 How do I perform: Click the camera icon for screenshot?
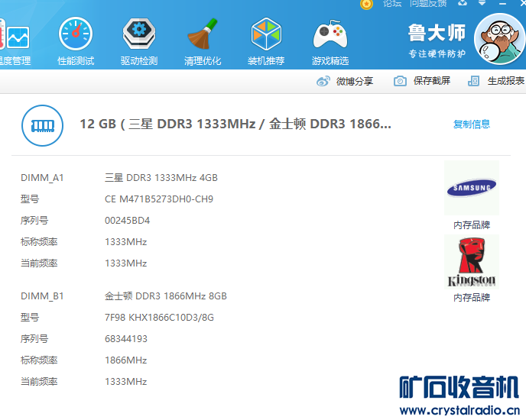(x=400, y=81)
